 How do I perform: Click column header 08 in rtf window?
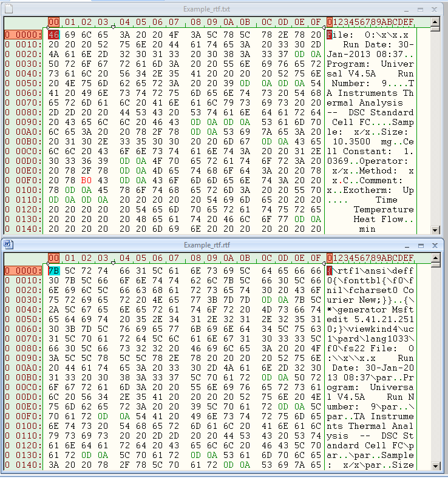point(195,258)
